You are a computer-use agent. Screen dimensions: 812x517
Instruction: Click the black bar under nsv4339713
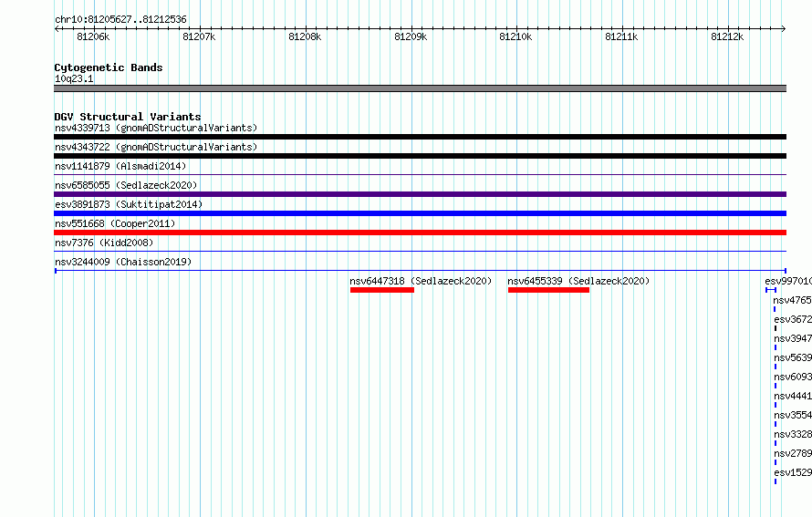point(420,137)
